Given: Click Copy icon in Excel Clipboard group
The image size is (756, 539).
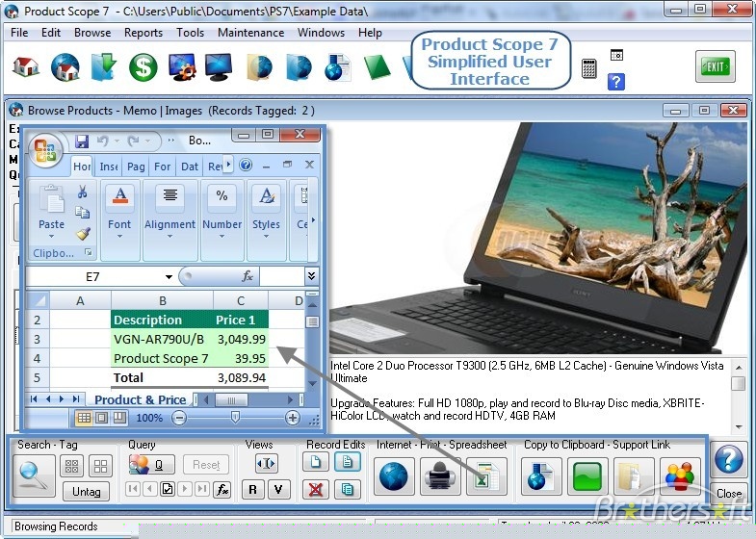Looking at the screenshot, I should tap(83, 213).
